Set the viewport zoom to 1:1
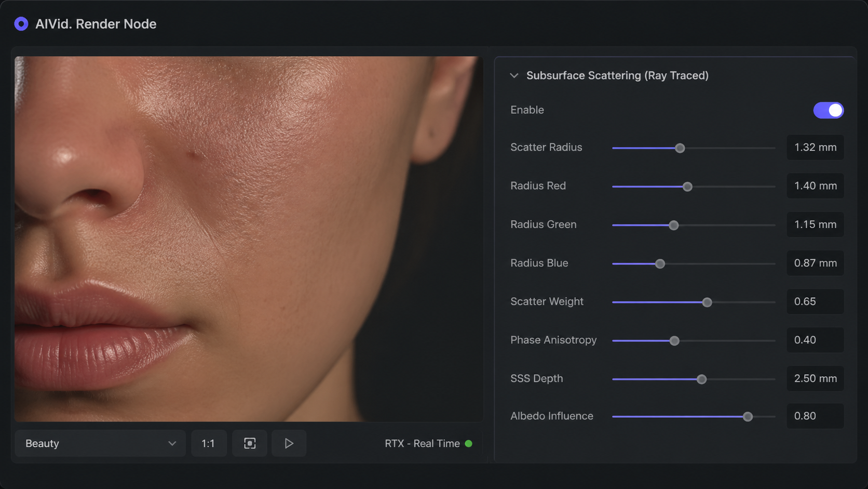The image size is (868, 489). tap(209, 443)
